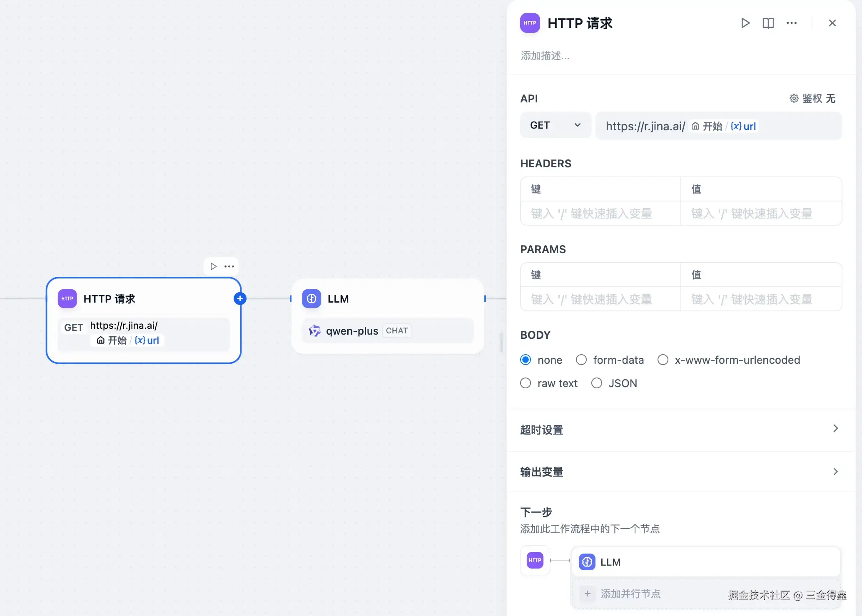Screen dimensions: 862x616
Task: Open authorization settings gear
Action: 794,99
